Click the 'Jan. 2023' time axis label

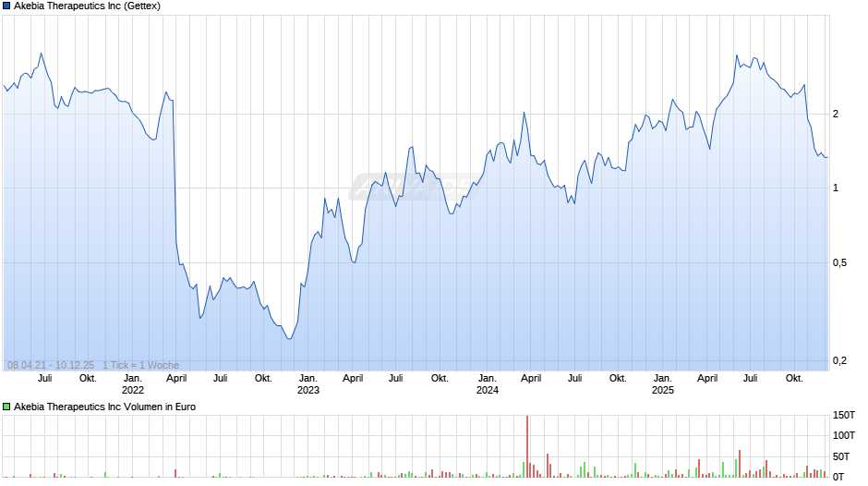[x=307, y=384]
